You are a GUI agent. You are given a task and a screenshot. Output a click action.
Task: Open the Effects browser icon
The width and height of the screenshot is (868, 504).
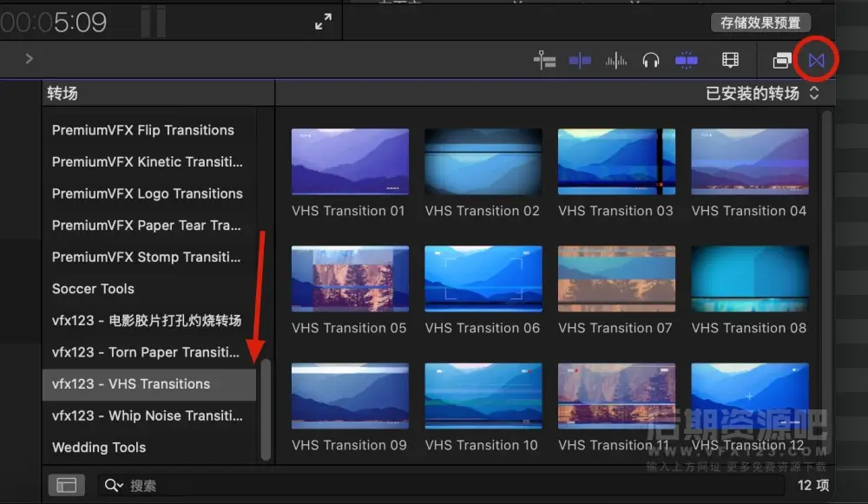[782, 60]
